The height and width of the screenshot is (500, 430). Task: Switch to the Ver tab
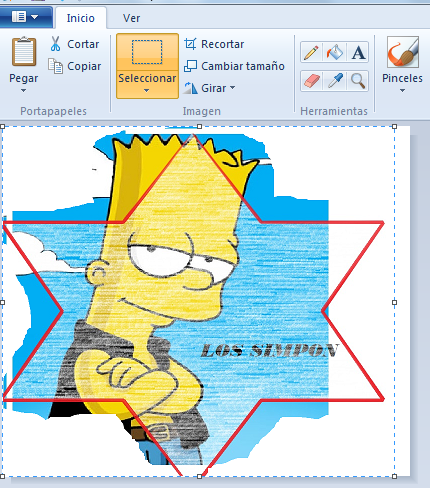(131, 18)
